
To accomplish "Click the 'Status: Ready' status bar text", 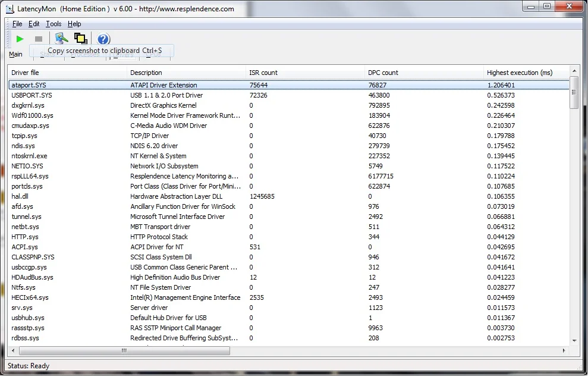I will pyautogui.click(x=29, y=366).
